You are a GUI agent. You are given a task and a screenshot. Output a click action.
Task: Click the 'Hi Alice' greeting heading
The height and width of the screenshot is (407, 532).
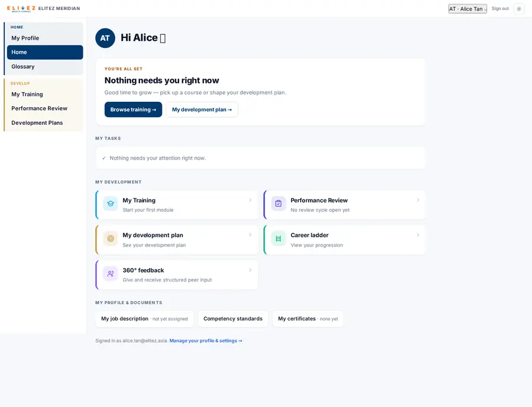click(143, 38)
